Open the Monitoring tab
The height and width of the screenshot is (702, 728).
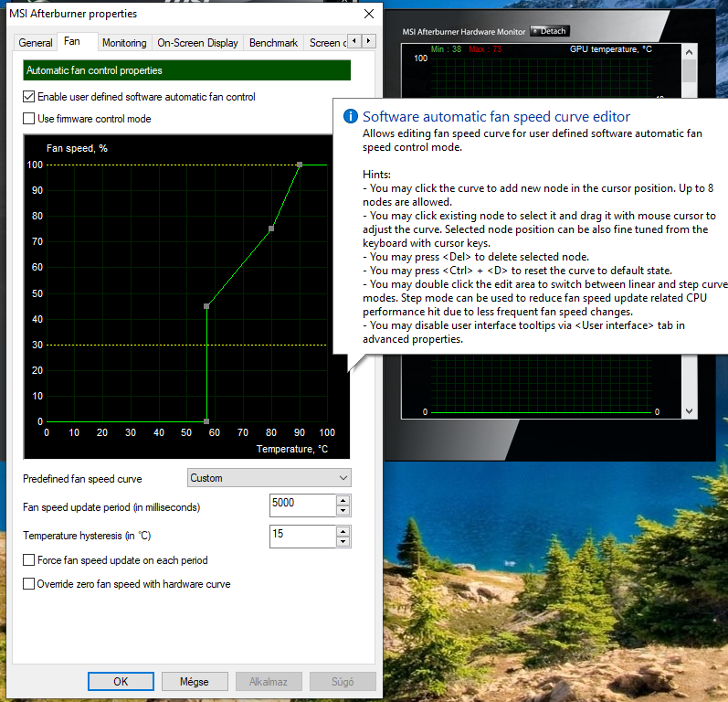point(124,43)
